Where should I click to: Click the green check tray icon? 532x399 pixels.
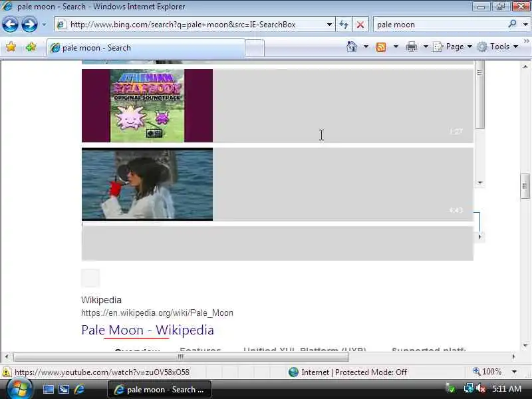(451, 388)
